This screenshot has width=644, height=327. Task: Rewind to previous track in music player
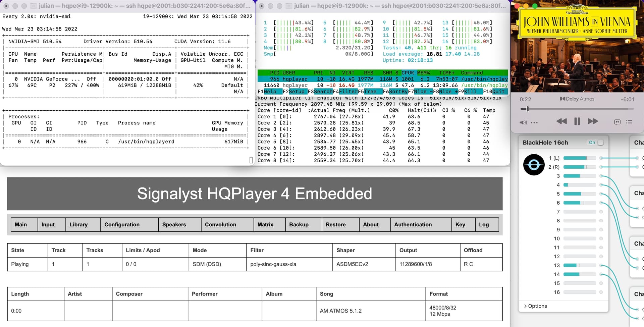[x=561, y=121]
